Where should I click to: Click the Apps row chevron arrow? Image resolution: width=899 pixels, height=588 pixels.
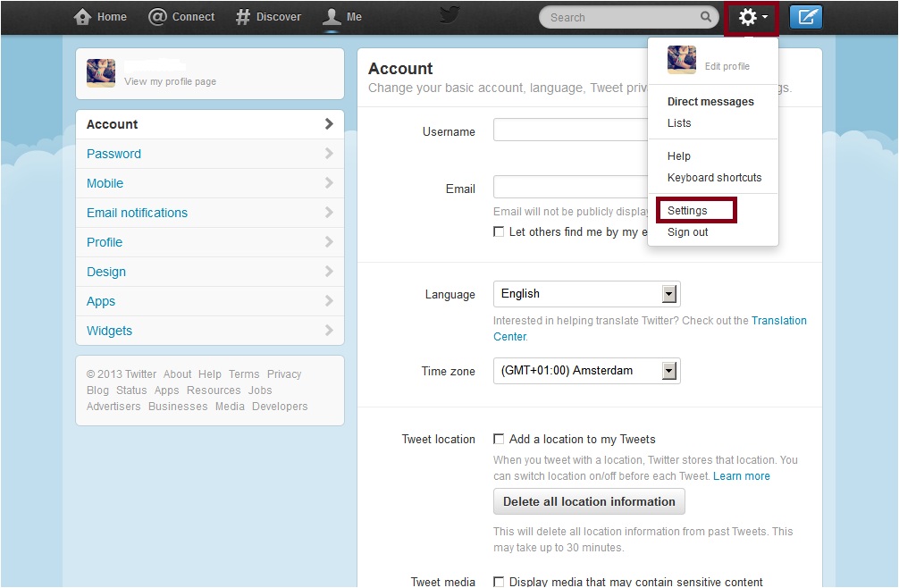point(329,301)
